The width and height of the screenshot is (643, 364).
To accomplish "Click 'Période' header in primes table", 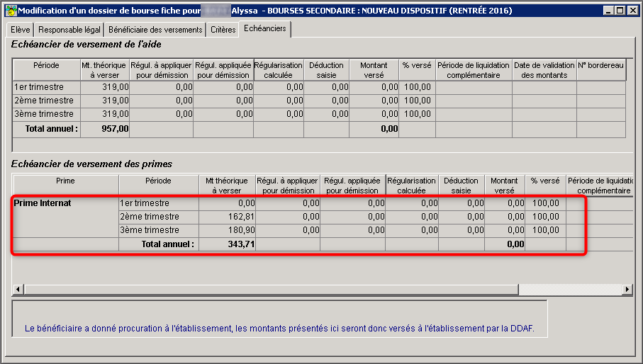I will (x=158, y=185).
